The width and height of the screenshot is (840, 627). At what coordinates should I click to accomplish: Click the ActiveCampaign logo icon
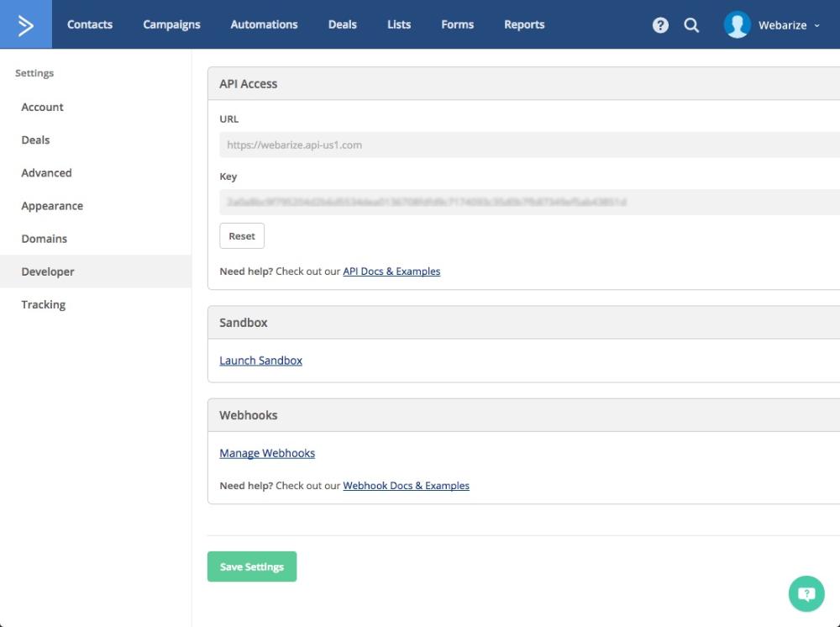[x=26, y=24]
